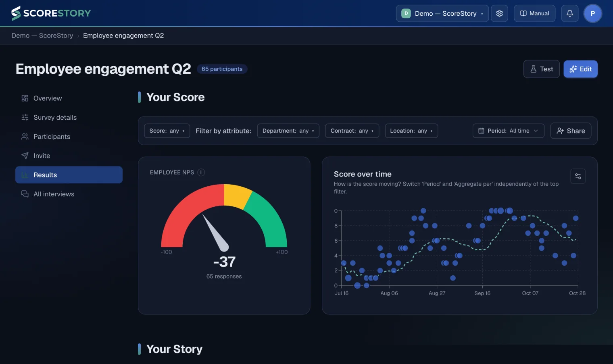Image resolution: width=613 pixels, height=364 pixels.
Task: Open the Manual guide
Action: (x=534, y=13)
